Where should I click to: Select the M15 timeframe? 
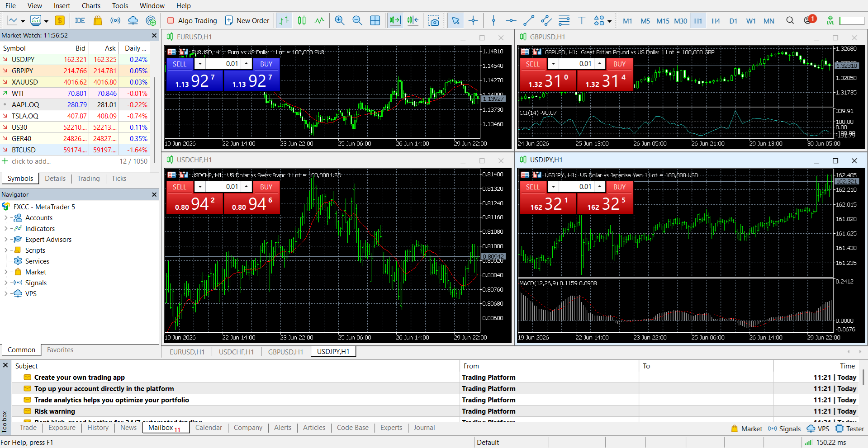click(663, 21)
